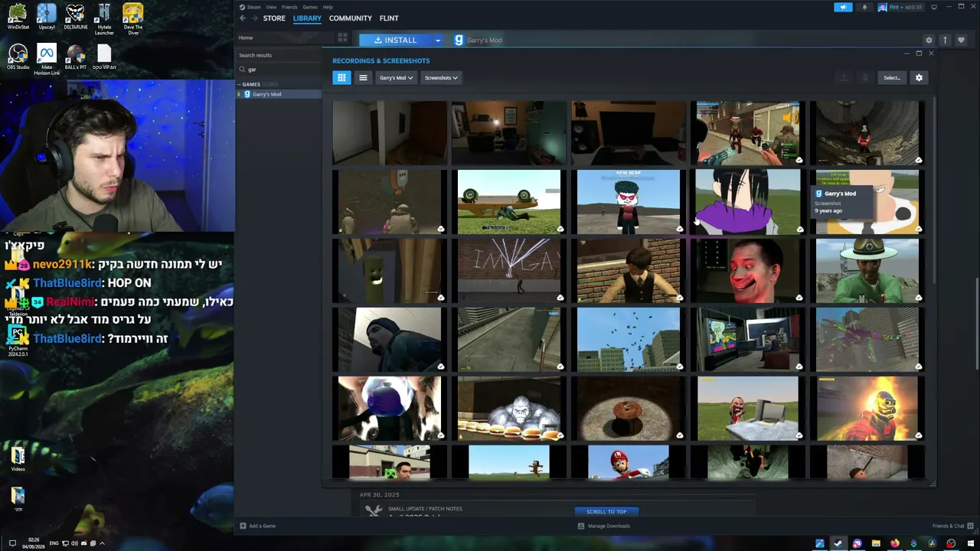The image size is (980, 551).
Task: Click the Select... button in screenshots toolbar
Action: click(892, 77)
